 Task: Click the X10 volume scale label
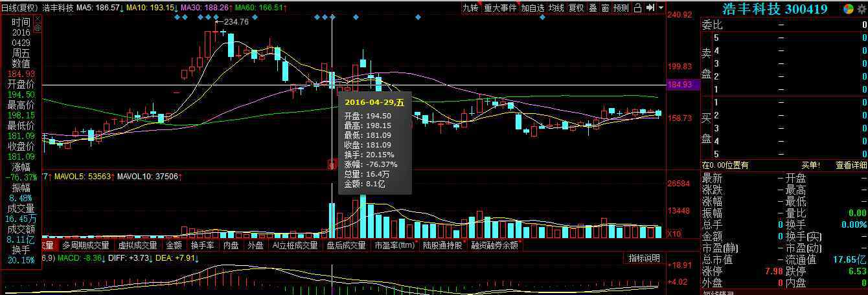[674, 234]
